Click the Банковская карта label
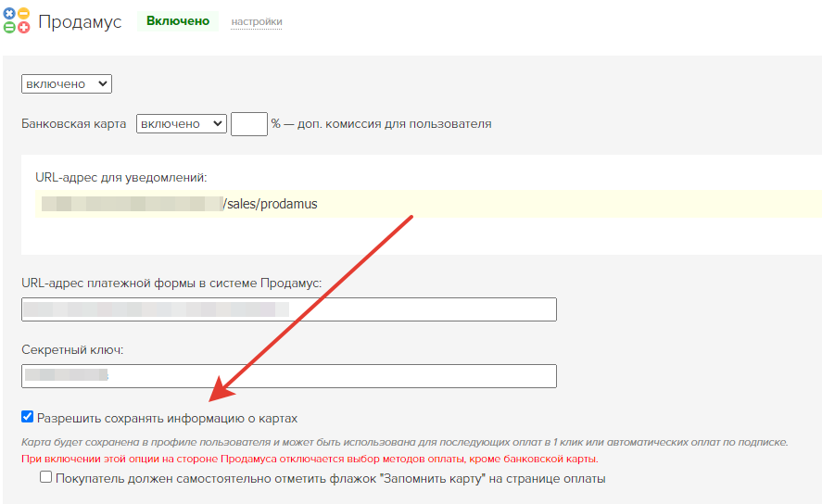The image size is (822, 504). (x=74, y=123)
